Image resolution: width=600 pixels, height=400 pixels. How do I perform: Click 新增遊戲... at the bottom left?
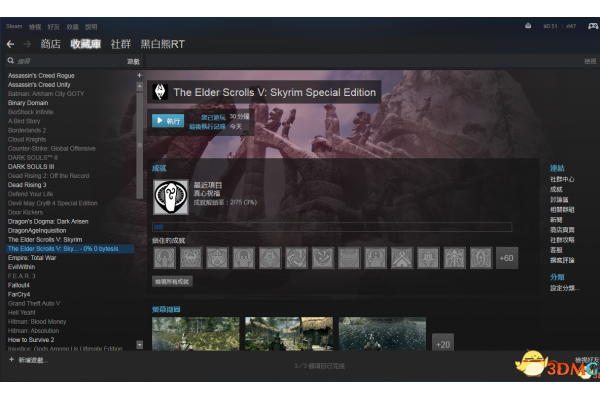[x=33, y=360]
